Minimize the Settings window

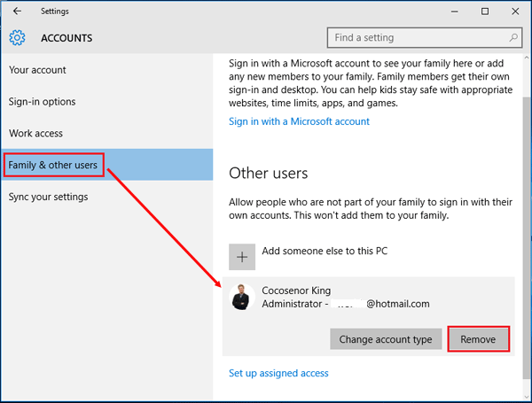[x=454, y=12]
